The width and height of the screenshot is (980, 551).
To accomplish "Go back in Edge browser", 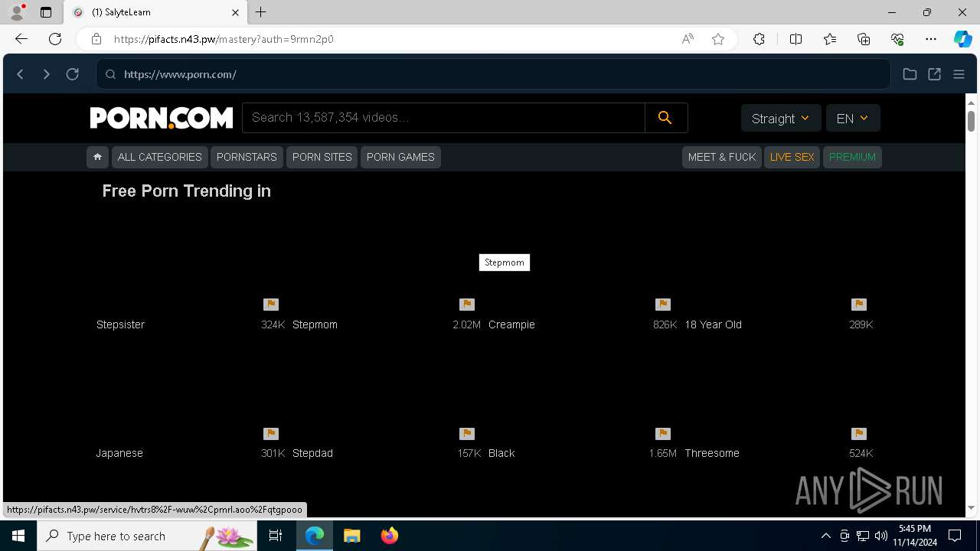I will 21,39.
